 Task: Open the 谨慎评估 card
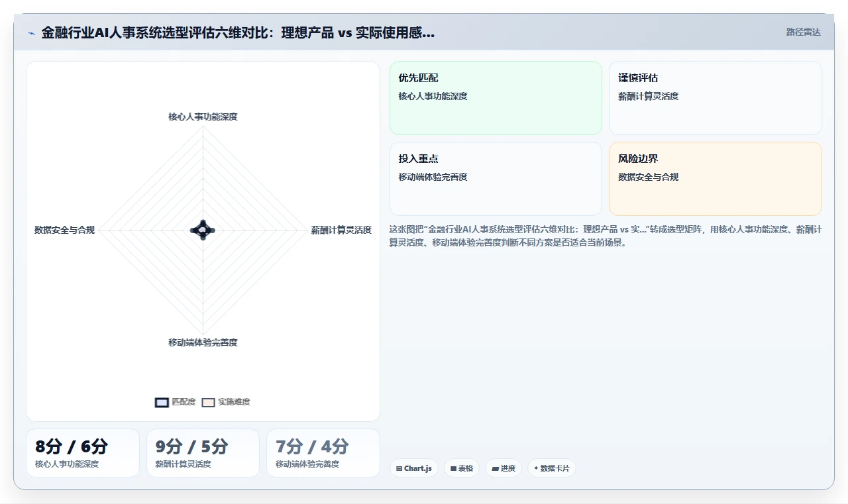click(x=715, y=98)
